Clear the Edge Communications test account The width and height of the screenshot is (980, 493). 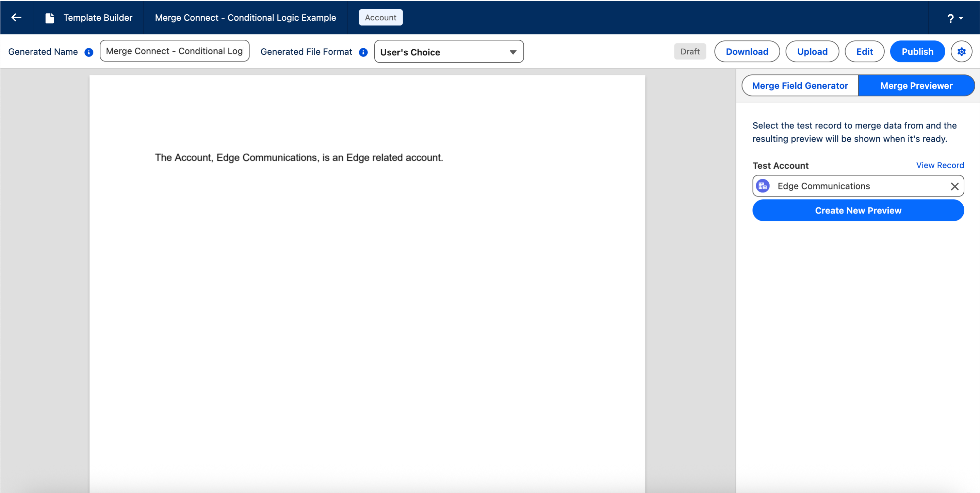click(954, 186)
